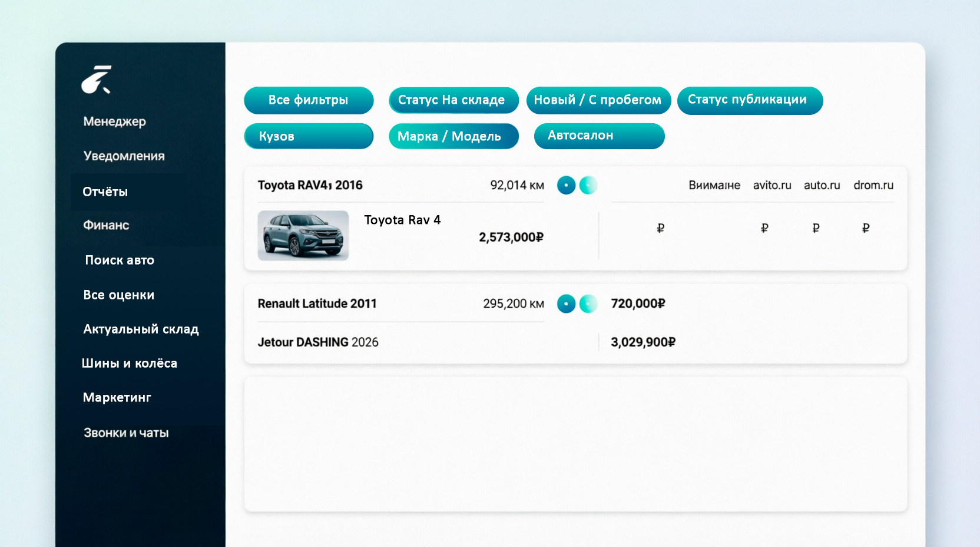
Task: Click the 295,200 км mileage value
Action: pos(514,304)
